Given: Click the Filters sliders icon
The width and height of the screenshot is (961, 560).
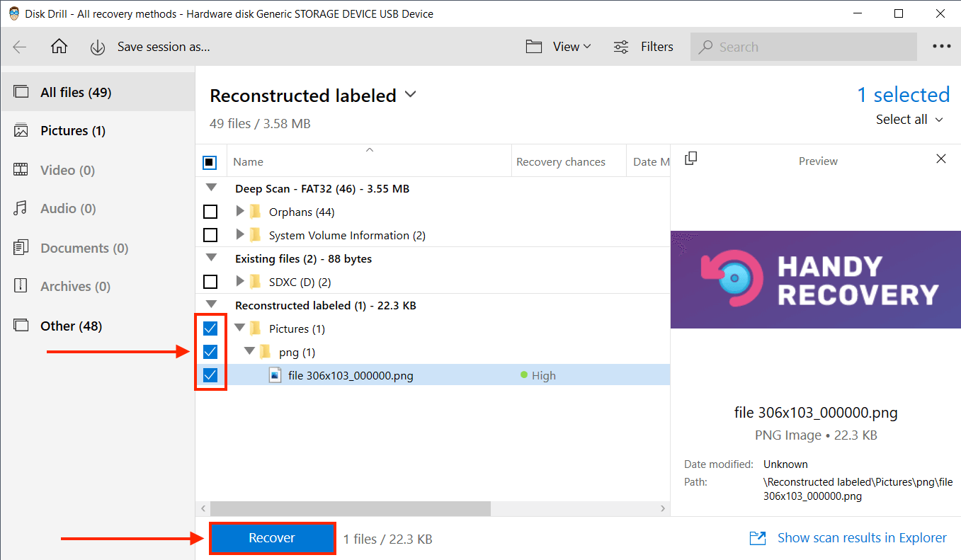Looking at the screenshot, I should [x=621, y=47].
